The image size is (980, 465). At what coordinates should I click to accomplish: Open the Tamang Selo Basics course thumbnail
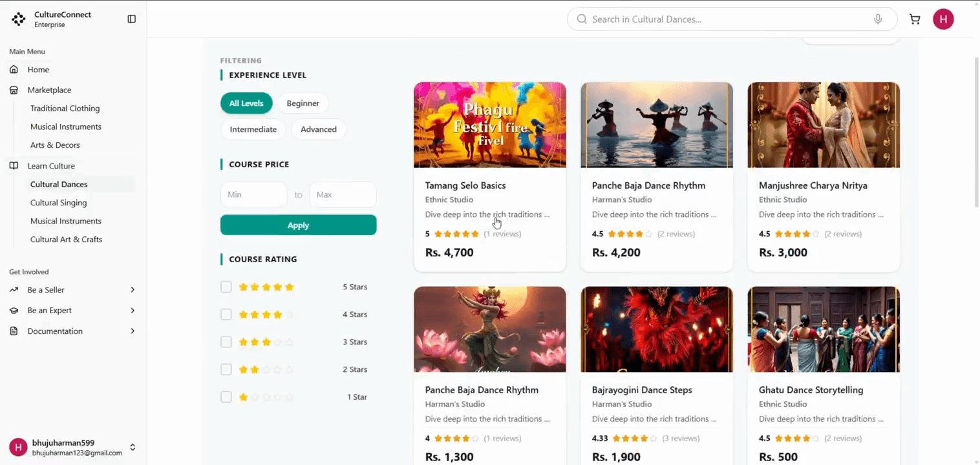pos(490,125)
